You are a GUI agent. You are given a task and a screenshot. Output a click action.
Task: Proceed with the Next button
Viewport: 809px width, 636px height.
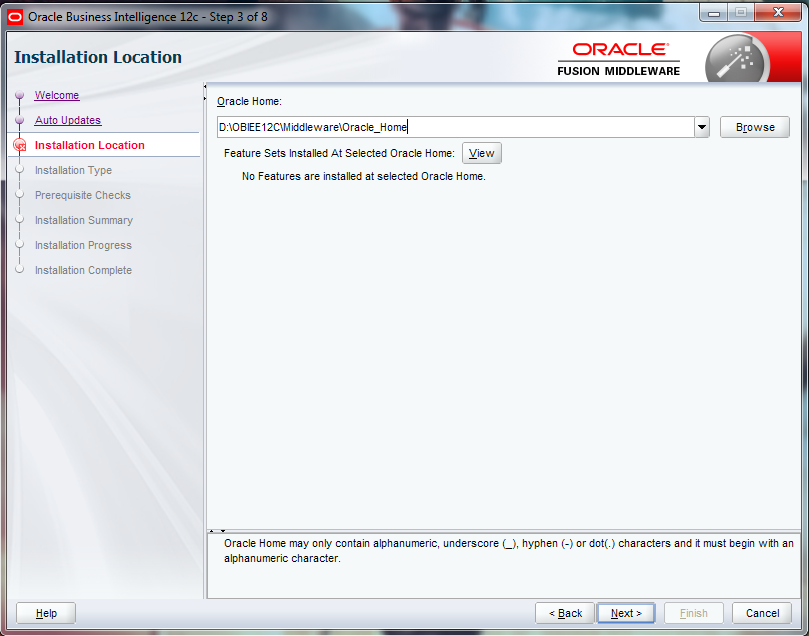[626, 613]
